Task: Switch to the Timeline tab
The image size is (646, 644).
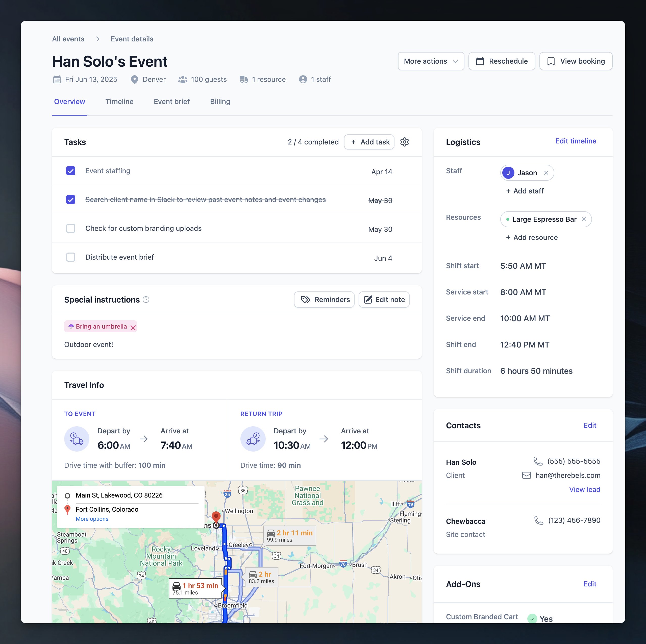Action: 119,102
